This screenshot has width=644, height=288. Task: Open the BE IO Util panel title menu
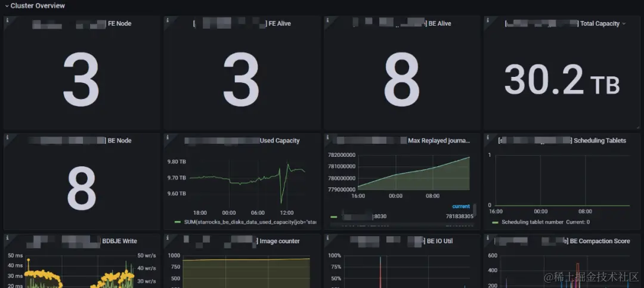point(402,241)
